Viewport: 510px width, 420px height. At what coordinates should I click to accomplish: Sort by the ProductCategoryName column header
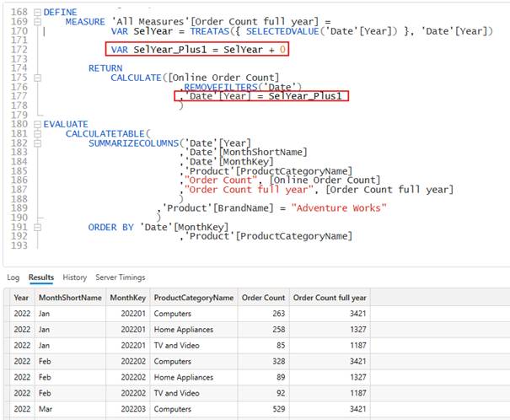pyautogui.click(x=194, y=298)
